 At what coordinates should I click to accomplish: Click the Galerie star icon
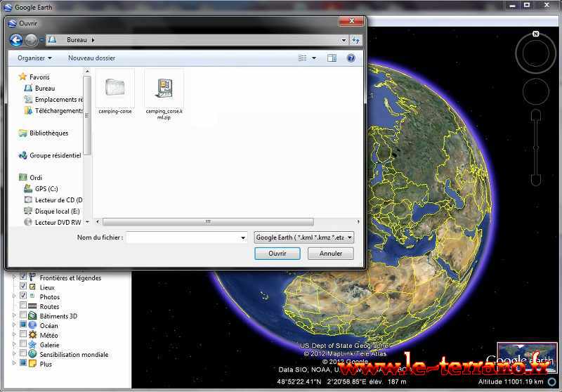pos(32,344)
